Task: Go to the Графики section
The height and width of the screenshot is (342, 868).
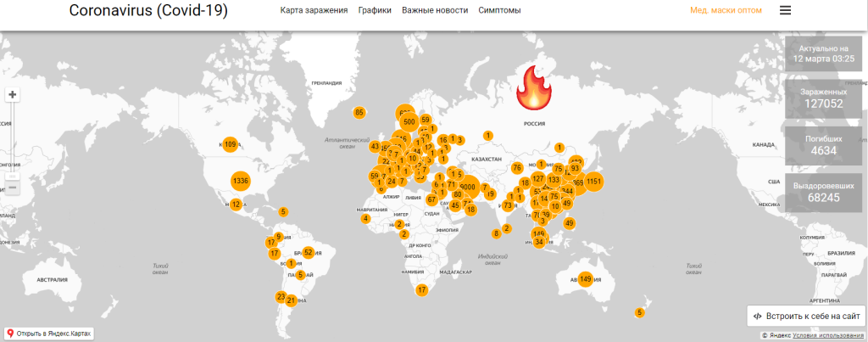Action: click(375, 11)
